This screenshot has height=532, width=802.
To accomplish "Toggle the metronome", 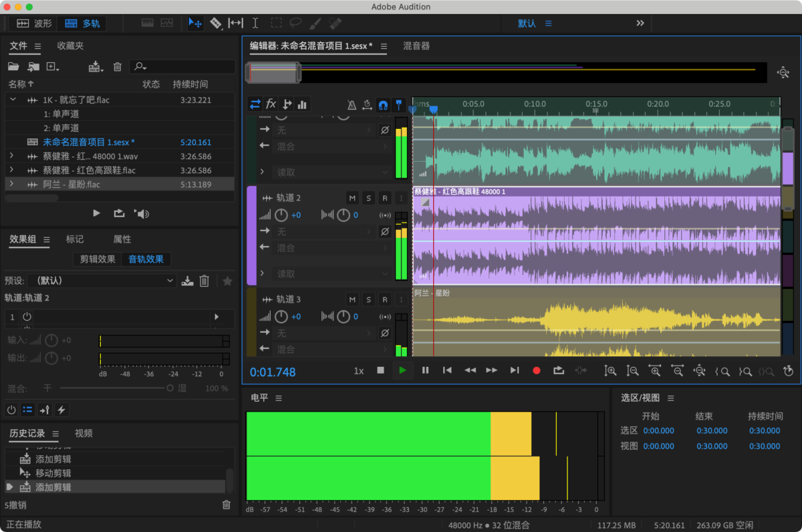I will click(x=352, y=104).
